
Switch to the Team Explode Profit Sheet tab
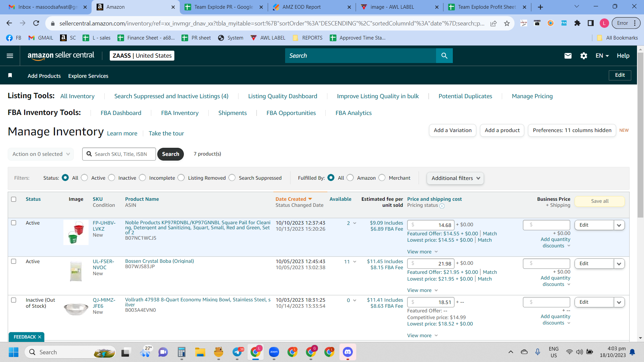[x=487, y=7]
